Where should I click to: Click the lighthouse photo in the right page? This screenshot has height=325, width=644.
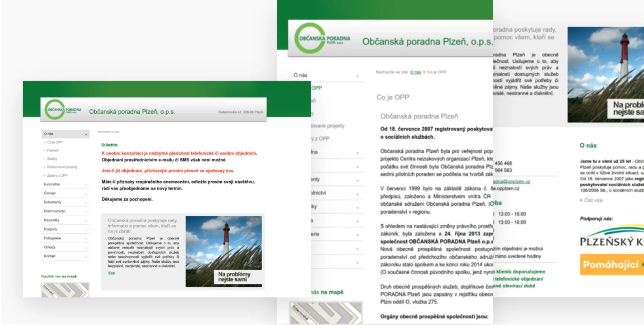pos(606,75)
